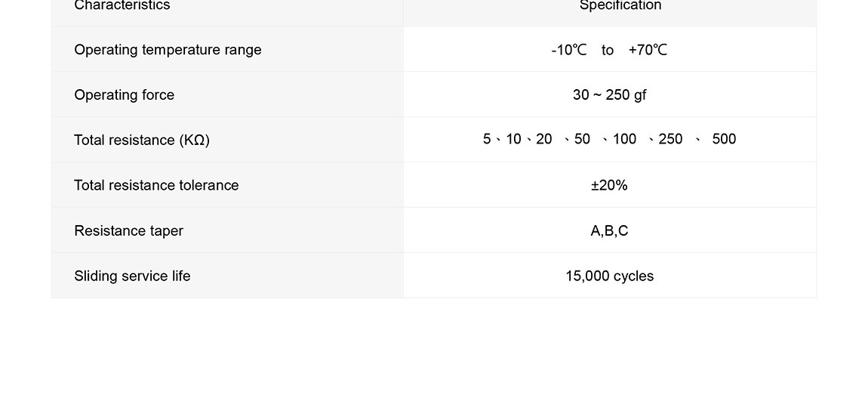Click the Specification column header
This screenshot has height=408, width=868.
[x=620, y=6]
